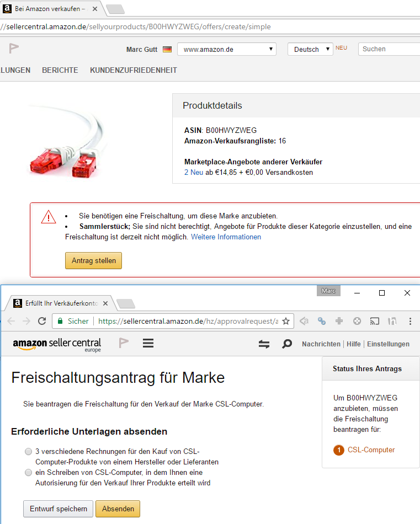Open the hamburger navigation menu

148,343
